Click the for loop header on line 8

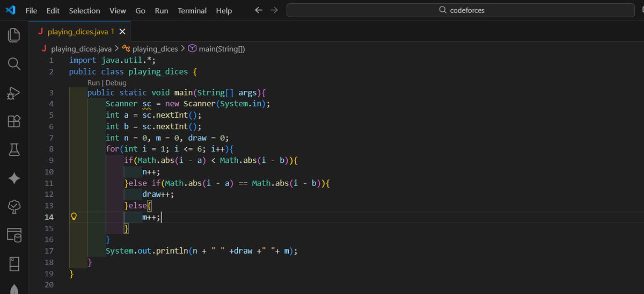click(x=170, y=149)
